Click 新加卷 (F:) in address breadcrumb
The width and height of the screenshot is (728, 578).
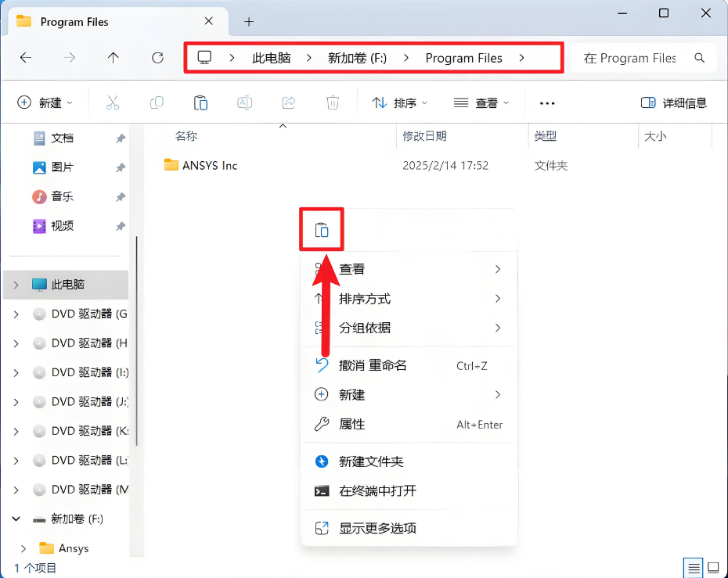(x=357, y=58)
